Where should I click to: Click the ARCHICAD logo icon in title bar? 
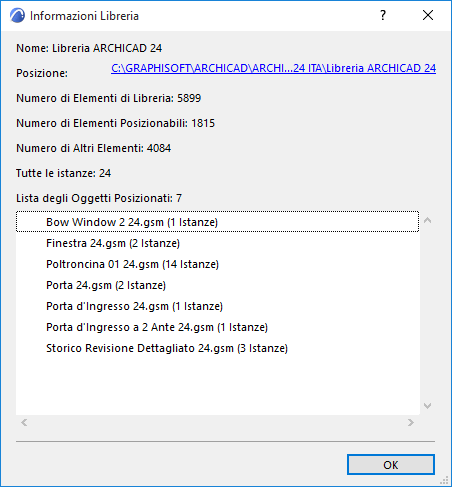point(17,16)
